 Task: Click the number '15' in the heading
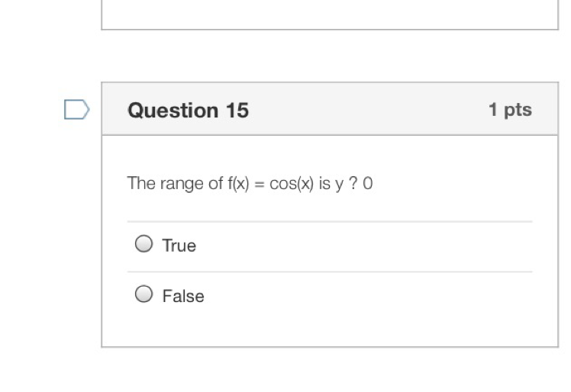[x=237, y=111]
